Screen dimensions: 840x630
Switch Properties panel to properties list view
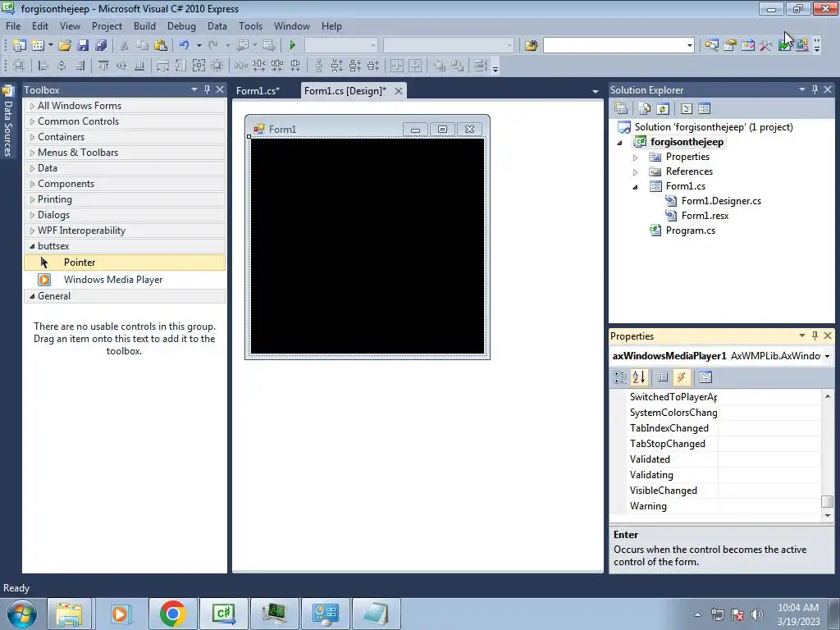[x=663, y=377]
